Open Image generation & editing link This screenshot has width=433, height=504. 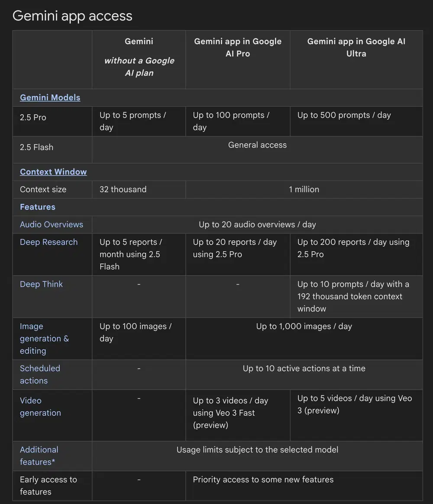point(44,339)
